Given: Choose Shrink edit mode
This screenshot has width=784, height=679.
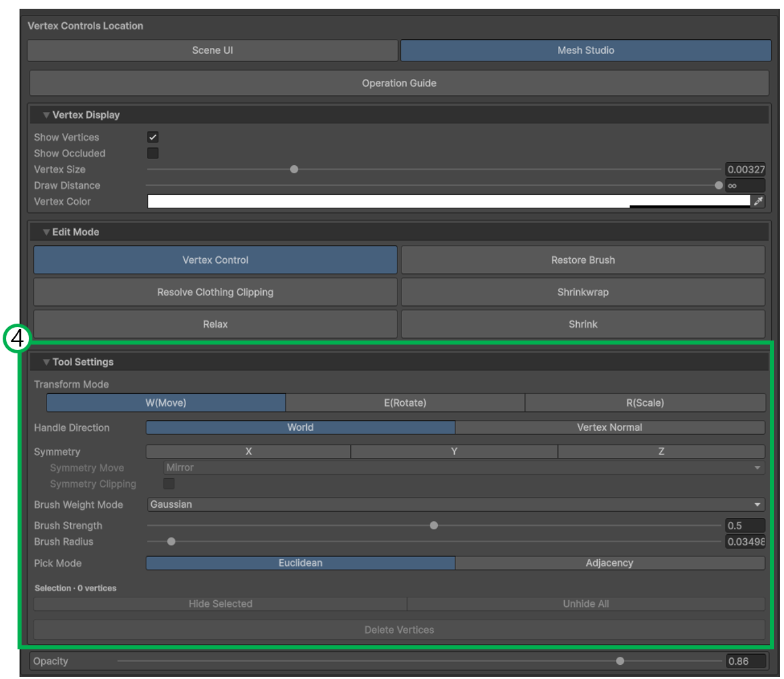Looking at the screenshot, I should [x=583, y=324].
